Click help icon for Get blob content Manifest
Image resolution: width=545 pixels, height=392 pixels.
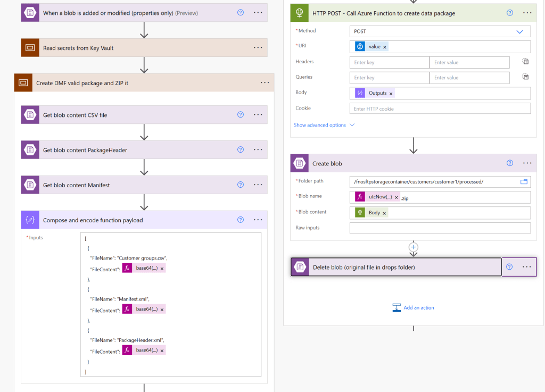click(x=240, y=185)
